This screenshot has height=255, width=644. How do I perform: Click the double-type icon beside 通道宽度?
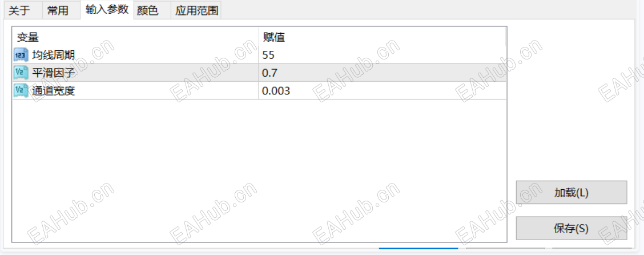(x=21, y=90)
